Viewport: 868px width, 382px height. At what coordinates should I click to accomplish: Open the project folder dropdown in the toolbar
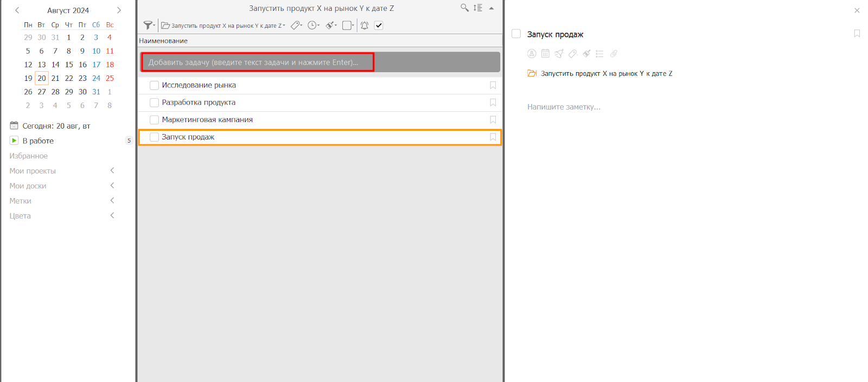pos(223,26)
